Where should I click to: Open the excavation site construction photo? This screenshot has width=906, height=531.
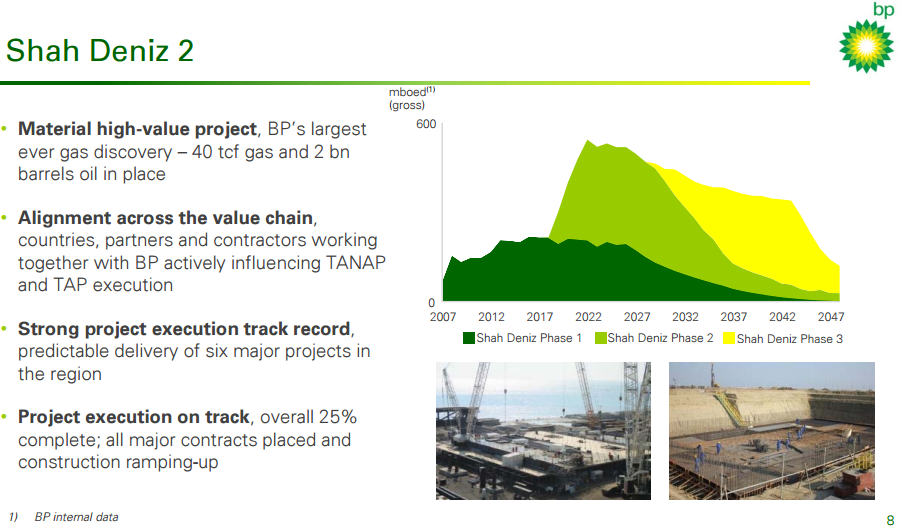[x=771, y=431]
